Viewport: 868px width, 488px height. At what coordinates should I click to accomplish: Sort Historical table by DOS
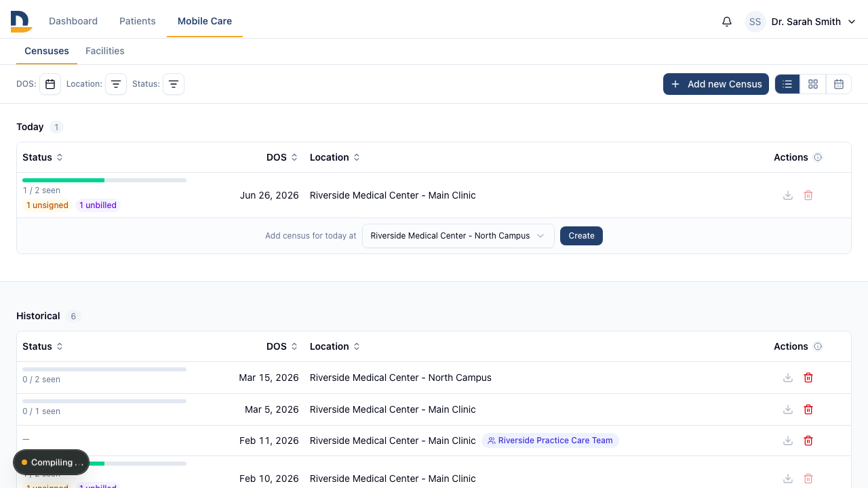pyautogui.click(x=282, y=346)
